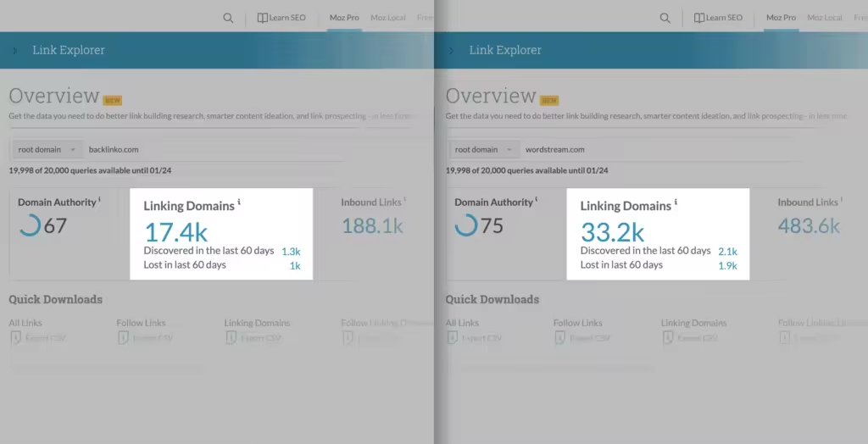This screenshot has height=444, width=868.
Task: Click Linking Domains info icon for backlinko.com
Action: tap(239, 203)
